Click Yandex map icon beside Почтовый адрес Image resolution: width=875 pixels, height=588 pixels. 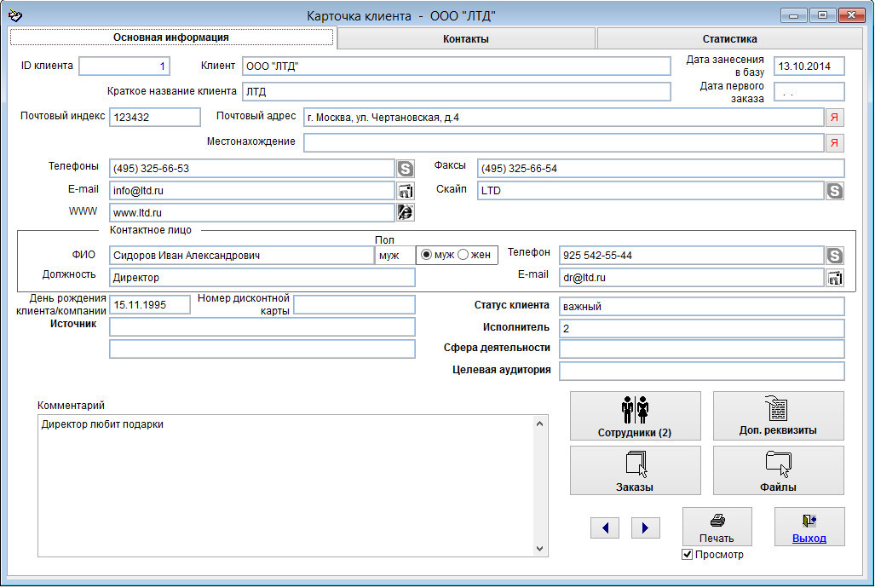pyautogui.click(x=835, y=118)
